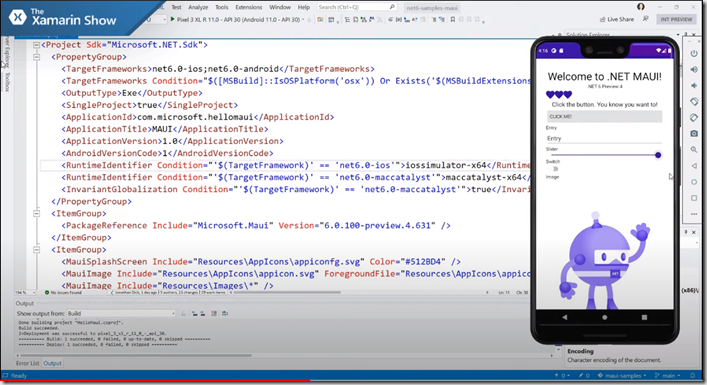This screenshot has height=385, width=707.
Task: Click the Entry text field in app
Action: pyautogui.click(x=604, y=138)
